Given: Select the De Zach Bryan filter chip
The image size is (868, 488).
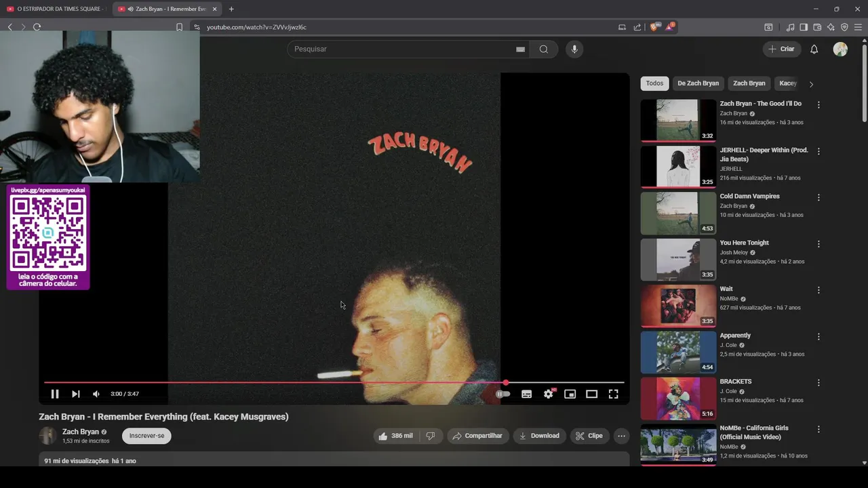Looking at the screenshot, I should (698, 83).
